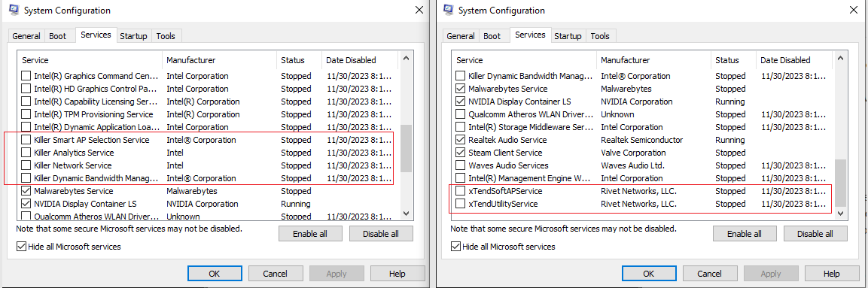Open General tab in left window
The image size is (868, 288).
pos(26,36)
